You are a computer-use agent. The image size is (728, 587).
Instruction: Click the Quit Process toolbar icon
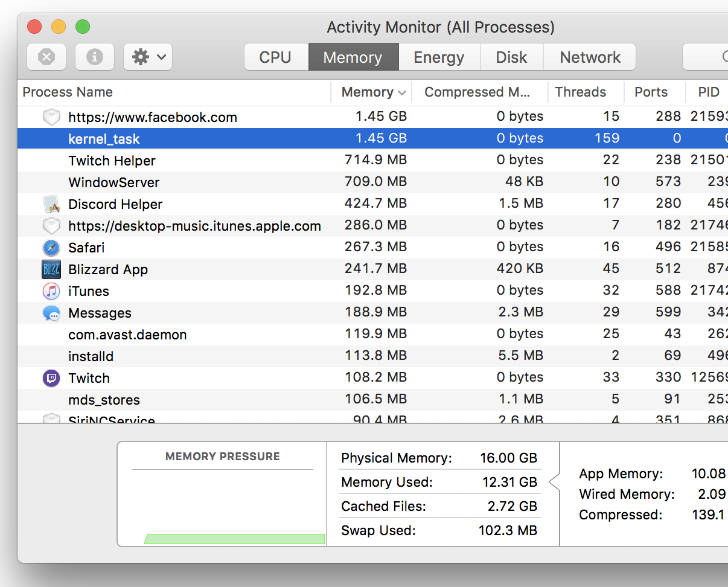point(46,57)
